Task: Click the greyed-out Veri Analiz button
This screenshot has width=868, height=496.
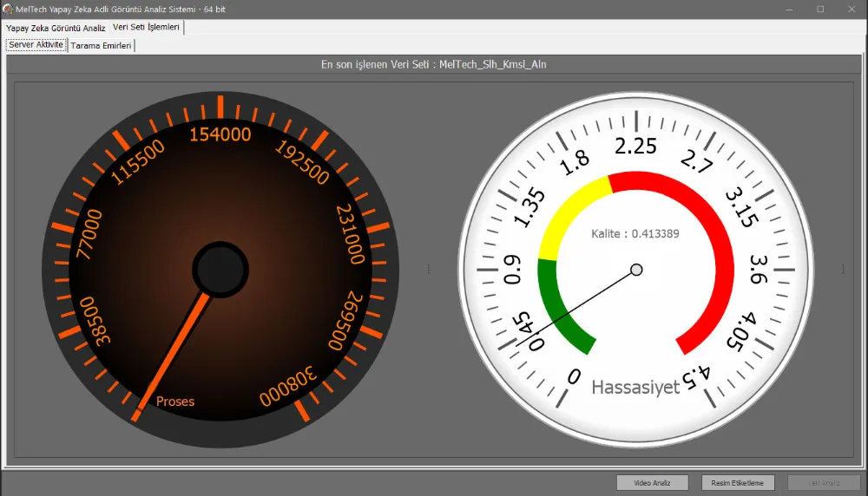Action: point(824,483)
